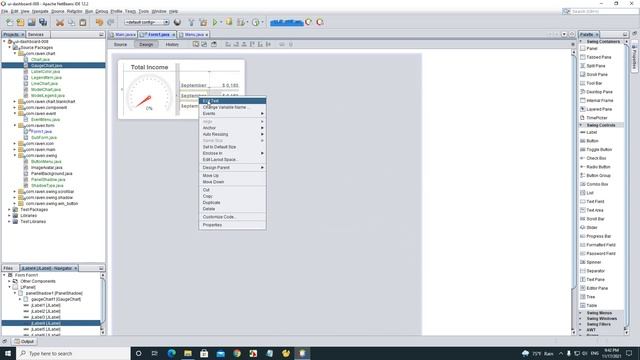
Task: Select jLabel1 in Navigator tree
Action: 46,305
